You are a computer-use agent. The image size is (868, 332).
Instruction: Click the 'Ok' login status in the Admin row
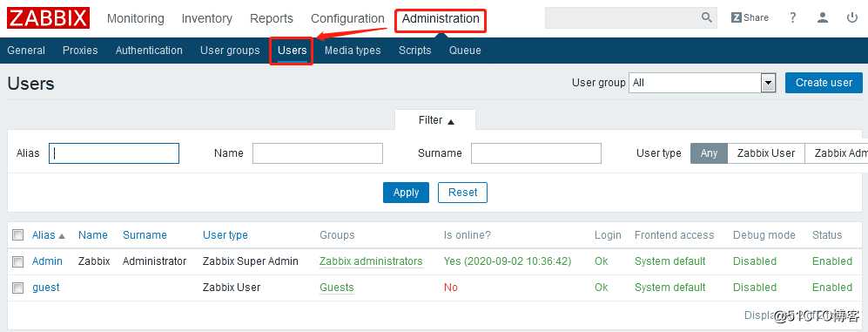click(602, 261)
